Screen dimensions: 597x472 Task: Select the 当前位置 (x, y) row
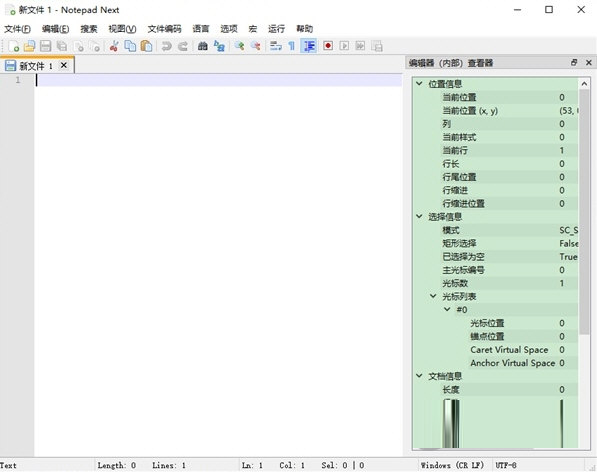[496, 111]
